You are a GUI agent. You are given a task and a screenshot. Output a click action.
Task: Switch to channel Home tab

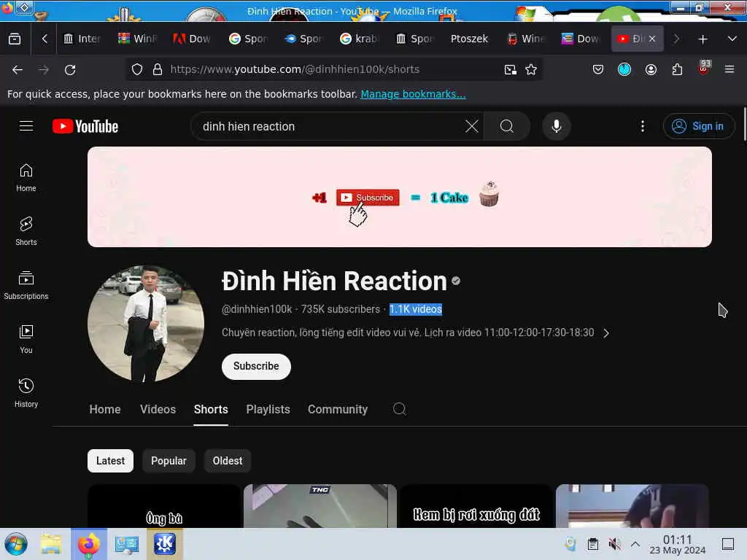pyautogui.click(x=105, y=409)
